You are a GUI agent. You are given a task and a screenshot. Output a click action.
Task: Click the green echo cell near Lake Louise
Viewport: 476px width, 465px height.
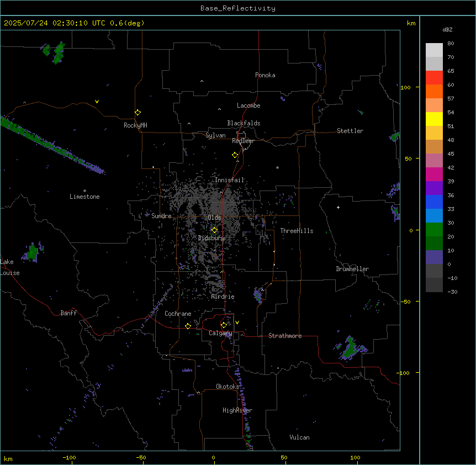tap(33, 252)
